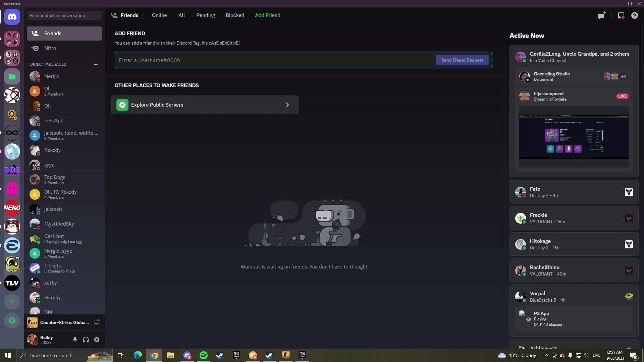Image resolution: width=644 pixels, height=362 pixels.
Task: Open Explore Discoverable Servers compass icon
Action: pyautogui.click(x=12, y=320)
